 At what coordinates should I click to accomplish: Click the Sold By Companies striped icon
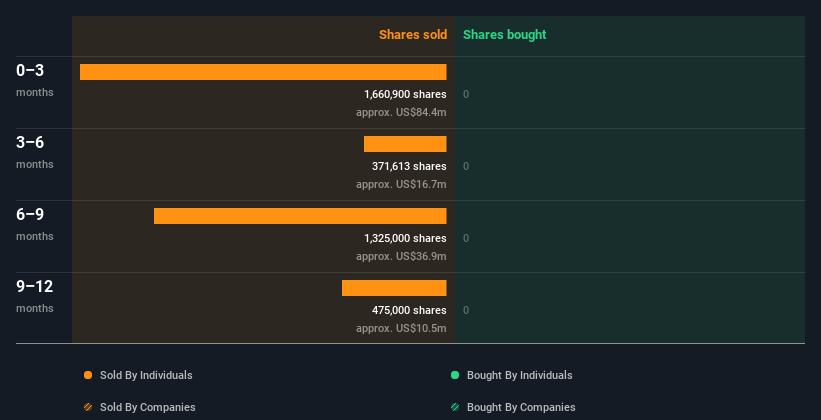point(88,407)
